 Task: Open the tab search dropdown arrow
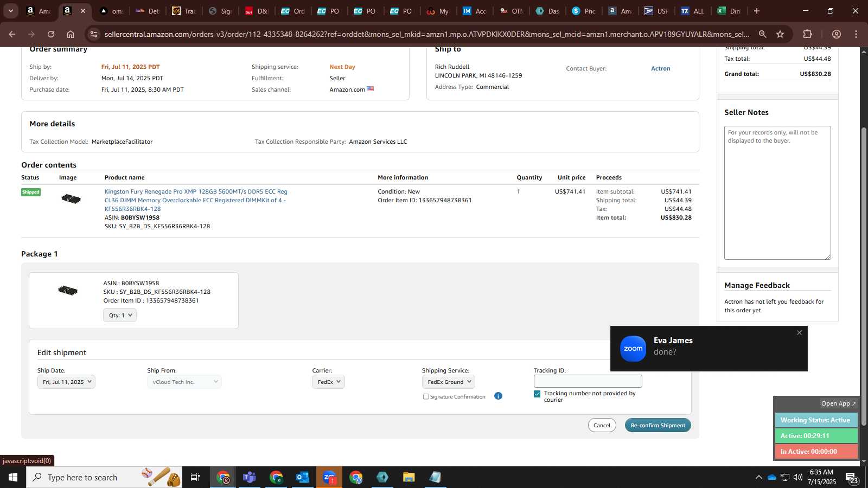coord(10,11)
